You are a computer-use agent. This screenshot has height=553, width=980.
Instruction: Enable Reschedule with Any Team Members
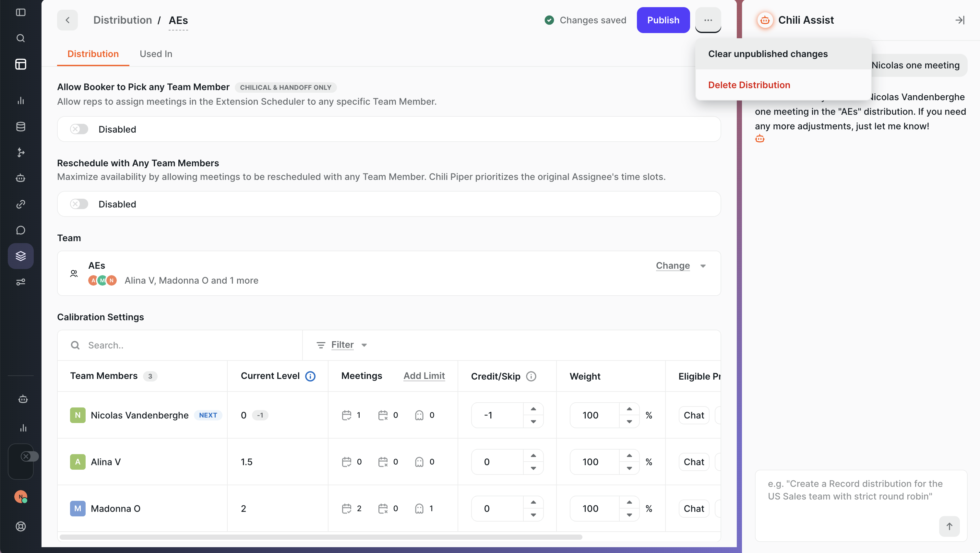(79, 204)
